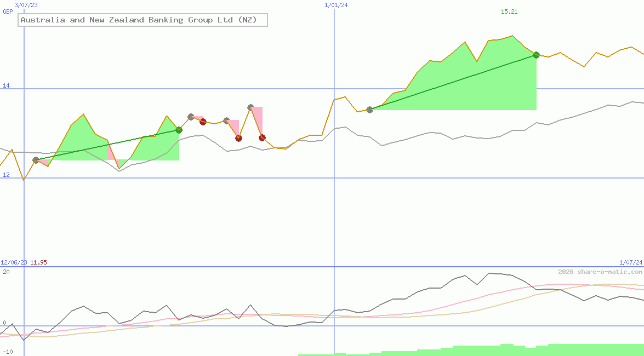
Task: Click gray entry marker starting the 2024 green trend line
Action: click(x=369, y=110)
